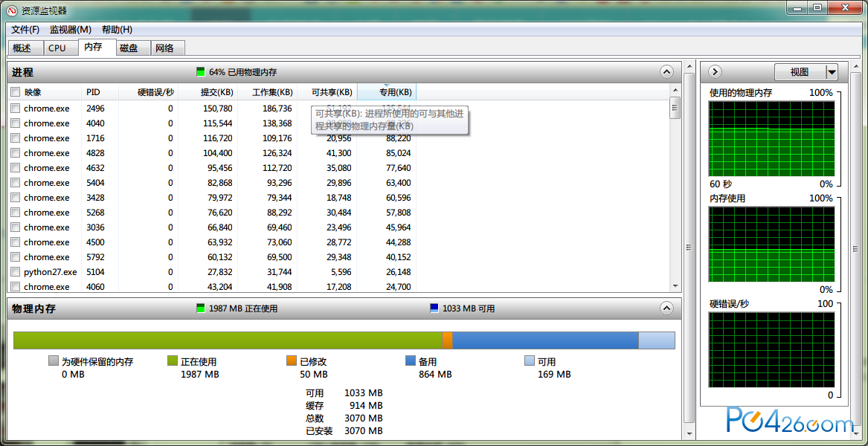Click the blue 备用 legend swatch
Screen dimensions: 868x446
(x=410, y=361)
